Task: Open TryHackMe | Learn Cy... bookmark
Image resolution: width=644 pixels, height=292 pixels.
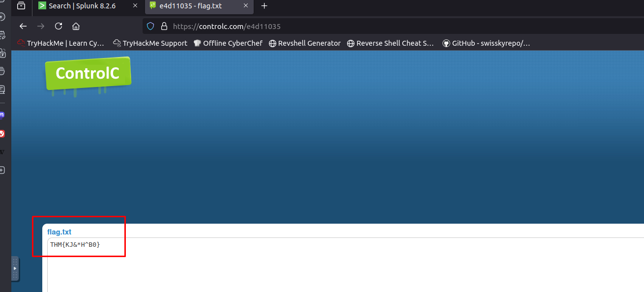Action: [x=60, y=43]
